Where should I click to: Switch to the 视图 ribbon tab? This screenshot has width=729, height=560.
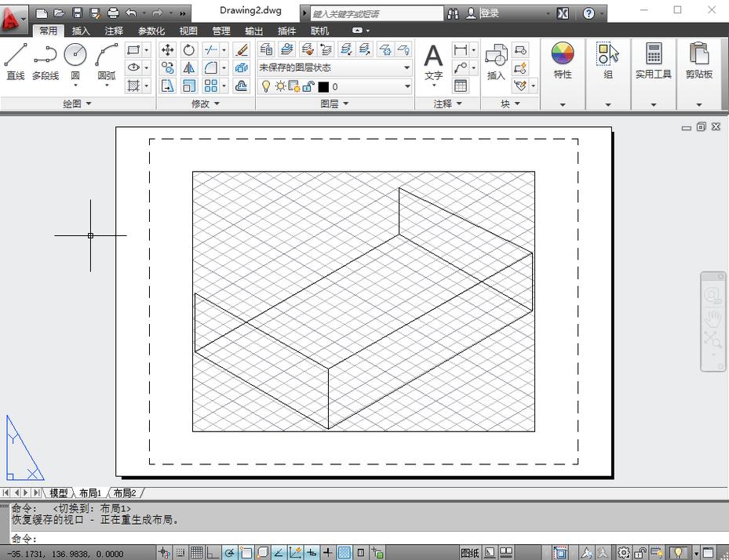188,31
